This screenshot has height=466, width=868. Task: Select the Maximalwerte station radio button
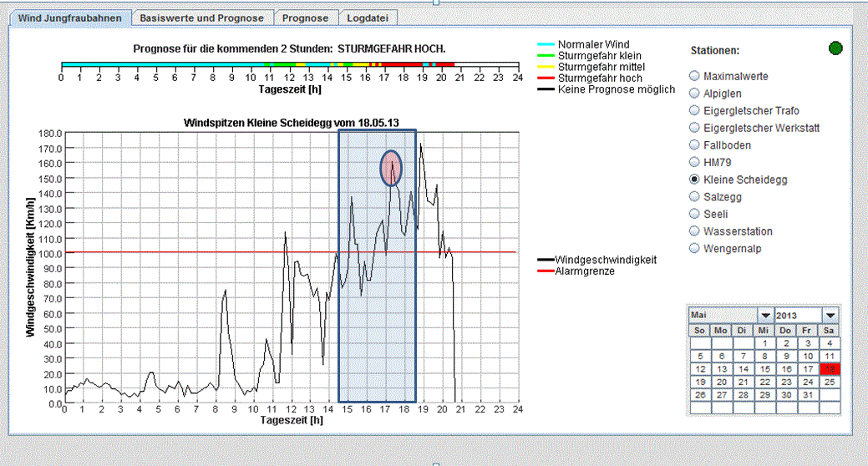click(x=694, y=76)
